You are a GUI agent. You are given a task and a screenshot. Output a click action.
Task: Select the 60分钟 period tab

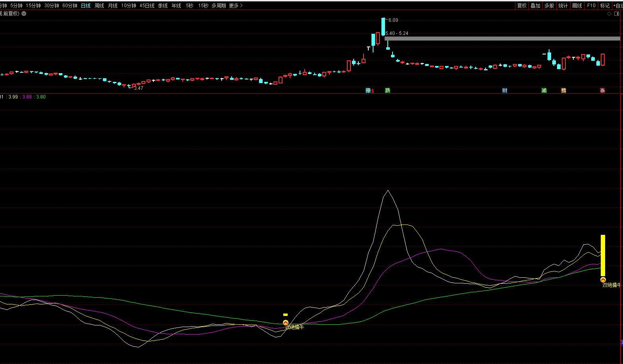pos(70,6)
